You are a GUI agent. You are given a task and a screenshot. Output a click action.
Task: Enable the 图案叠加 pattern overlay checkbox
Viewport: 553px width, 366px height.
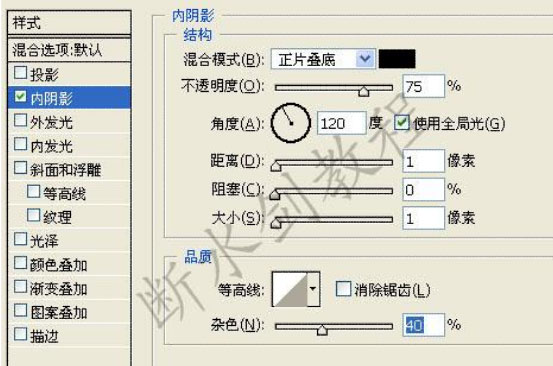point(20,310)
